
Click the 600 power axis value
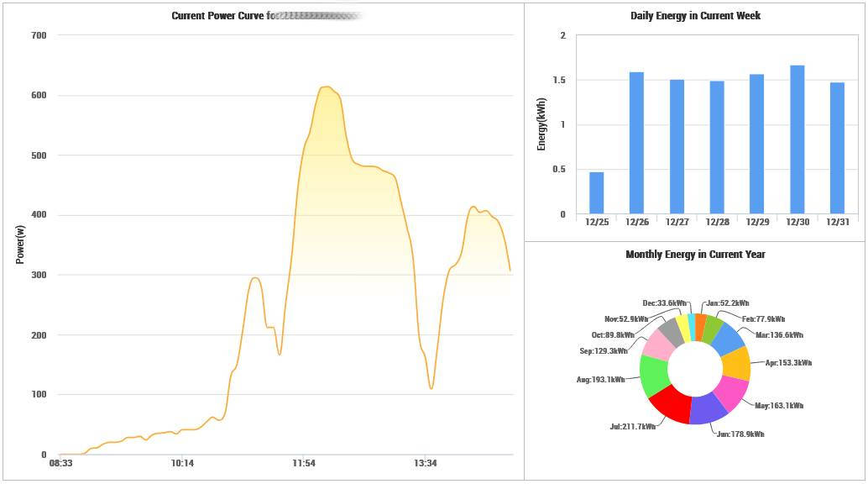[39, 95]
